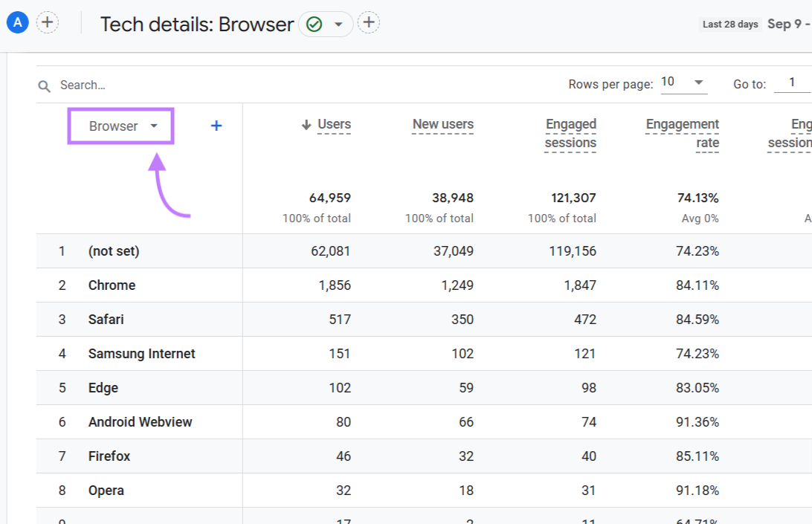
Task: Click the search magnifying glass icon
Action: coord(44,85)
